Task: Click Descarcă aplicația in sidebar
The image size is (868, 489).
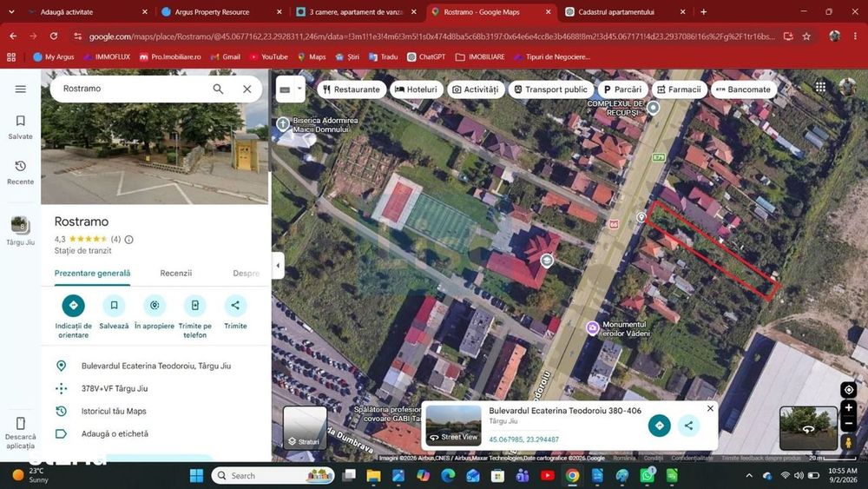Action: (x=21, y=433)
